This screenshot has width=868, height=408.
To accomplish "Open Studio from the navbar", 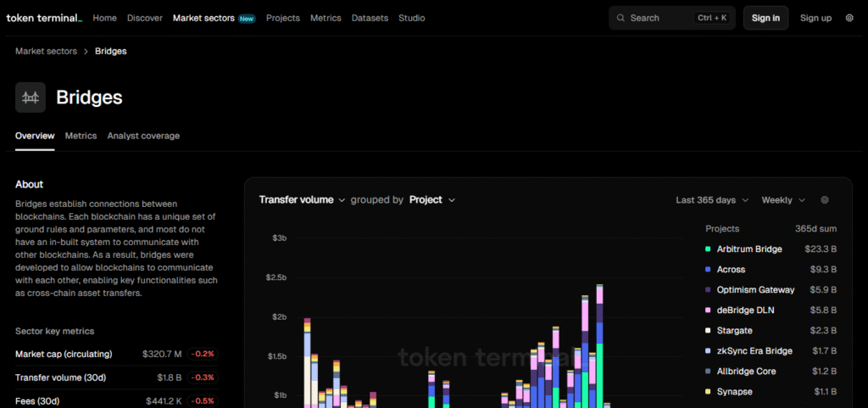I will click(x=412, y=18).
